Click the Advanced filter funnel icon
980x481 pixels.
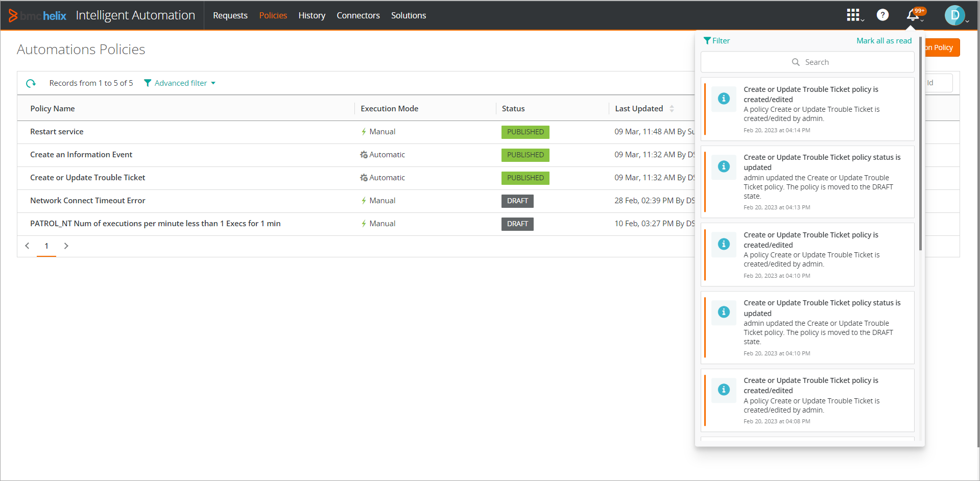148,83
